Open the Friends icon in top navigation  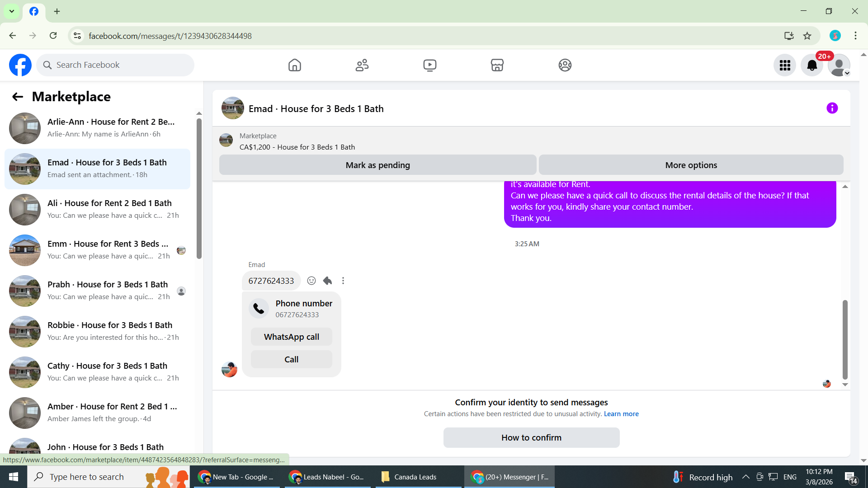(x=362, y=65)
